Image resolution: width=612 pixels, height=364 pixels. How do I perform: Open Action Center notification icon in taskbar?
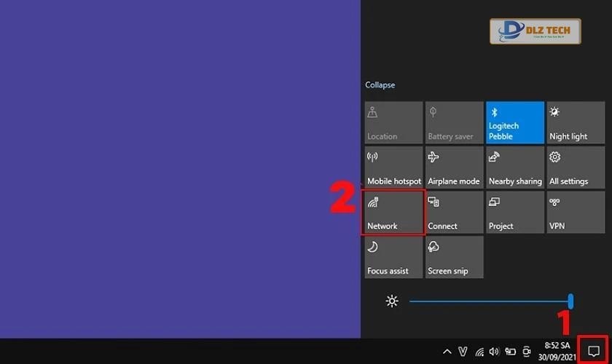pyautogui.click(x=593, y=351)
